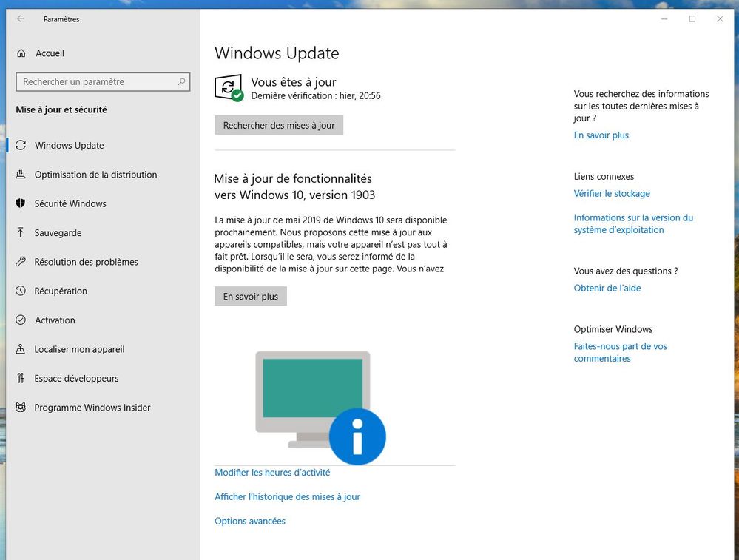Click the Localiser mon appareil icon
Viewport: 739px width, 560px height.
pos(21,349)
